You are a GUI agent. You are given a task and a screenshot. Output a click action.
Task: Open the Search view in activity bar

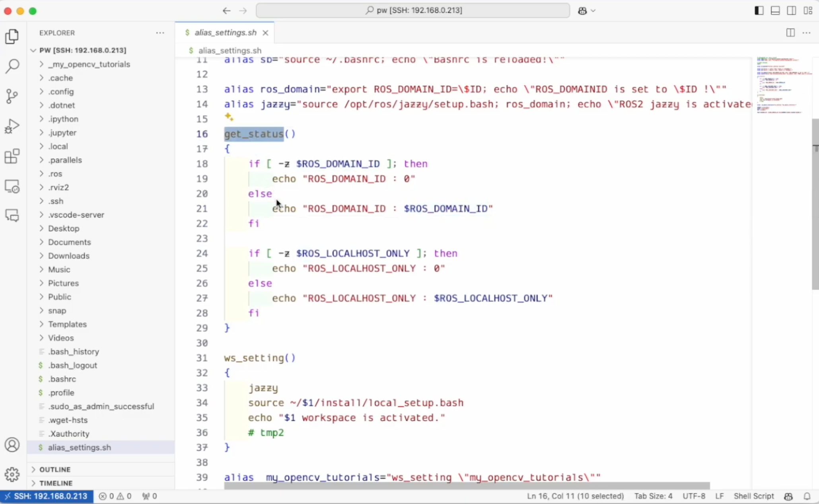[12, 66]
